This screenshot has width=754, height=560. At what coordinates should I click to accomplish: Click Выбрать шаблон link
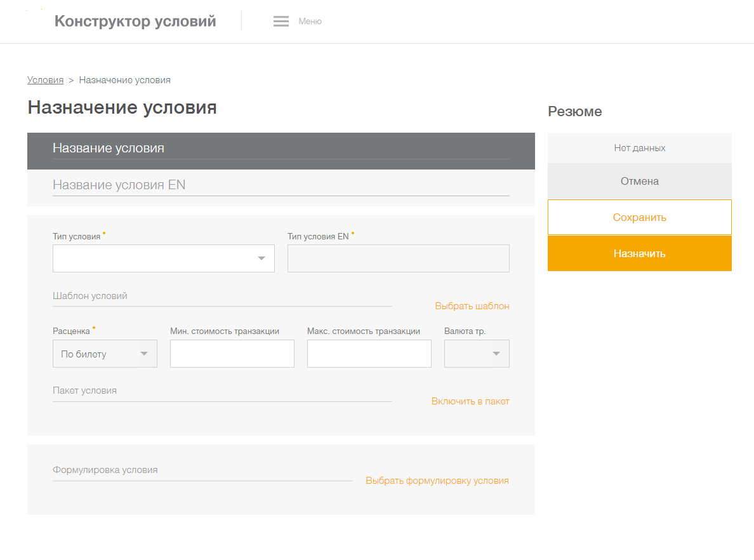click(472, 306)
